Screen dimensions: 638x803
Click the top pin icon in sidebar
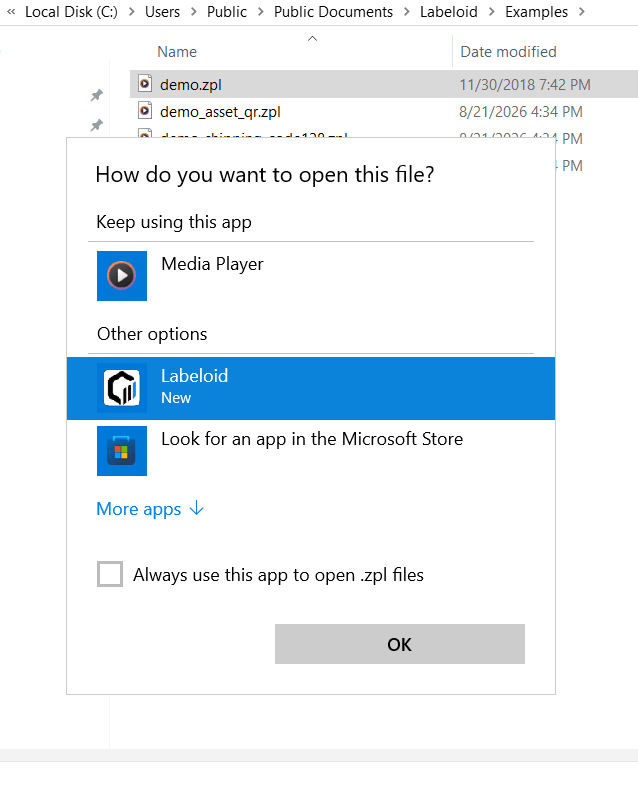[96, 95]
